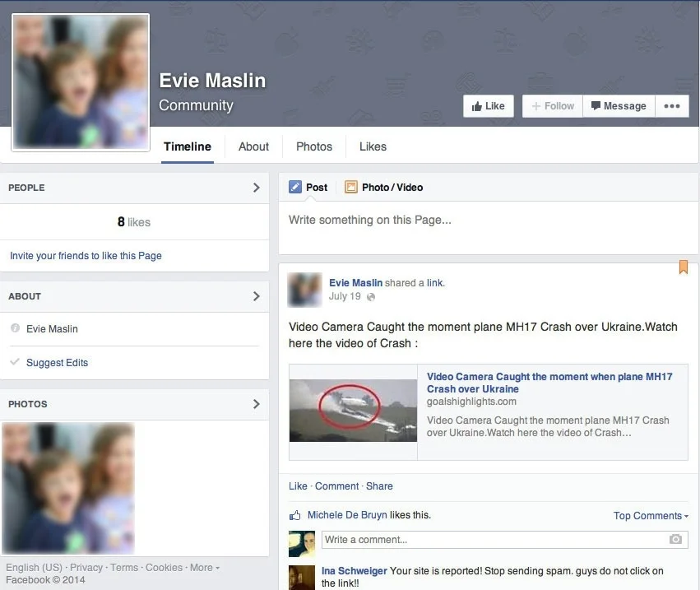This screenshot has width=700, height=590.
Task: Open the Cookies footer link
Action: [164, 568]
